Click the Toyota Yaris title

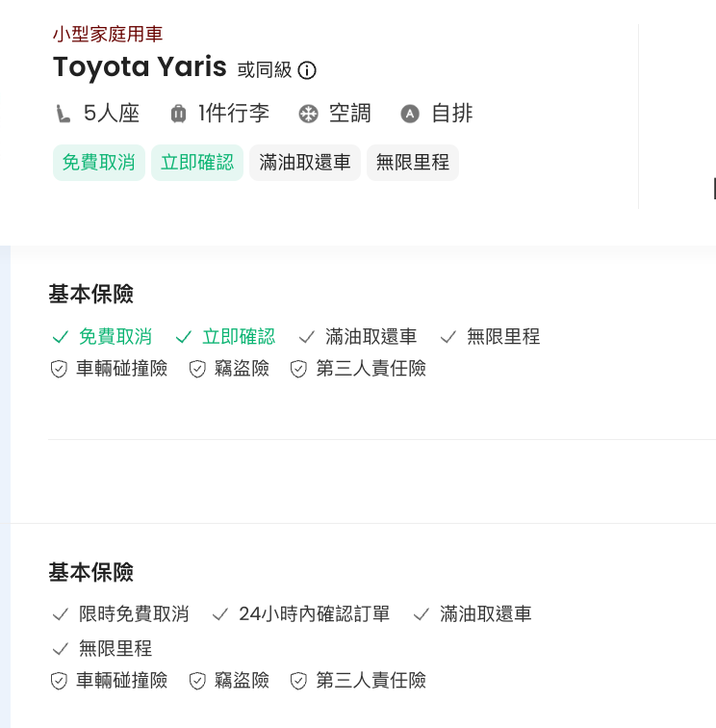(140, 66)
